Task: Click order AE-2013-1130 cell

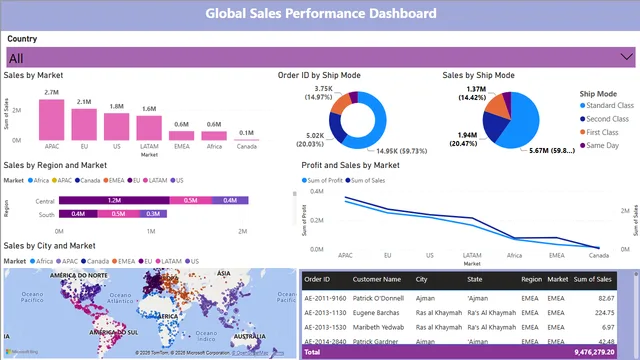Action: pos(325,313)
